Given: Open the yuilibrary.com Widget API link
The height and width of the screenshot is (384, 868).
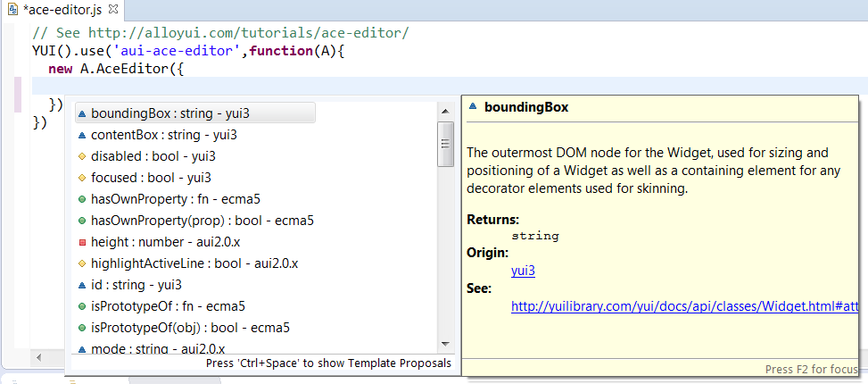Looking at the screenshot, I should (684, 306).
